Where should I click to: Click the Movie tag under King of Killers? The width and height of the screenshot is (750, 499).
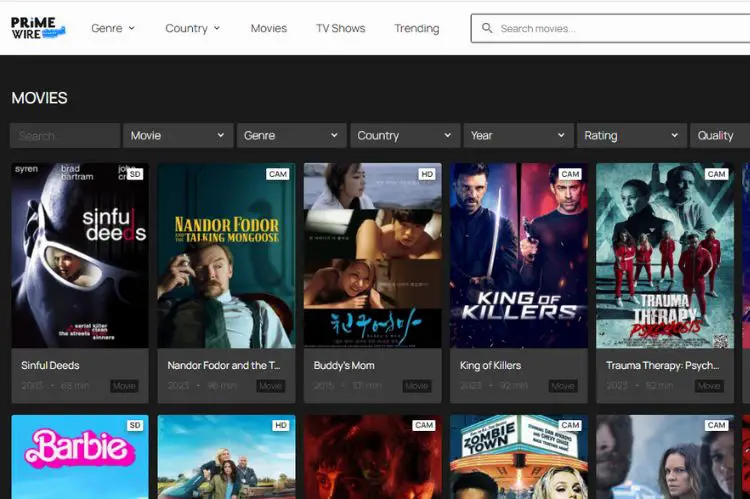coord(563,386)
